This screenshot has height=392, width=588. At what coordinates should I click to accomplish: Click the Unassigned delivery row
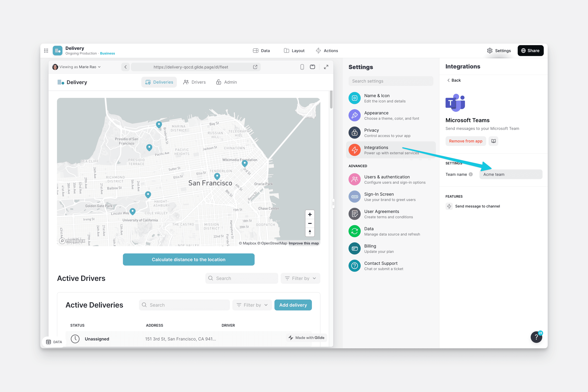click(x=189, y=339)
